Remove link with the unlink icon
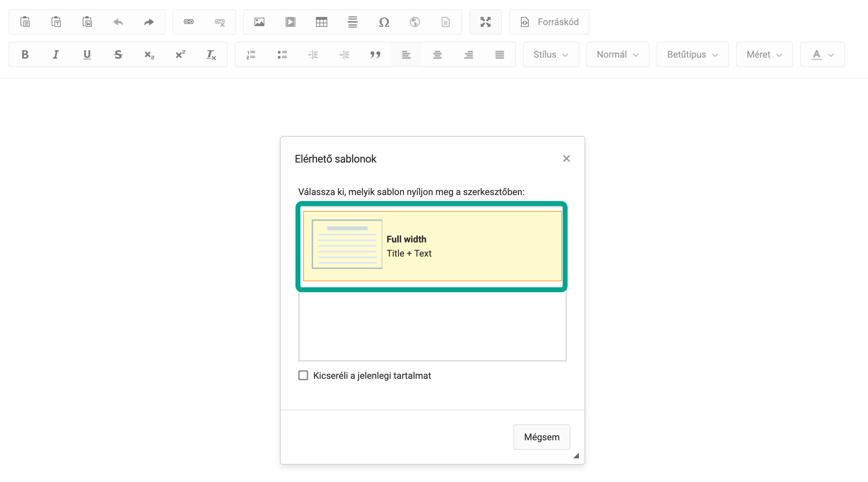This screenshot has width=868, height=482. point(220,22)
